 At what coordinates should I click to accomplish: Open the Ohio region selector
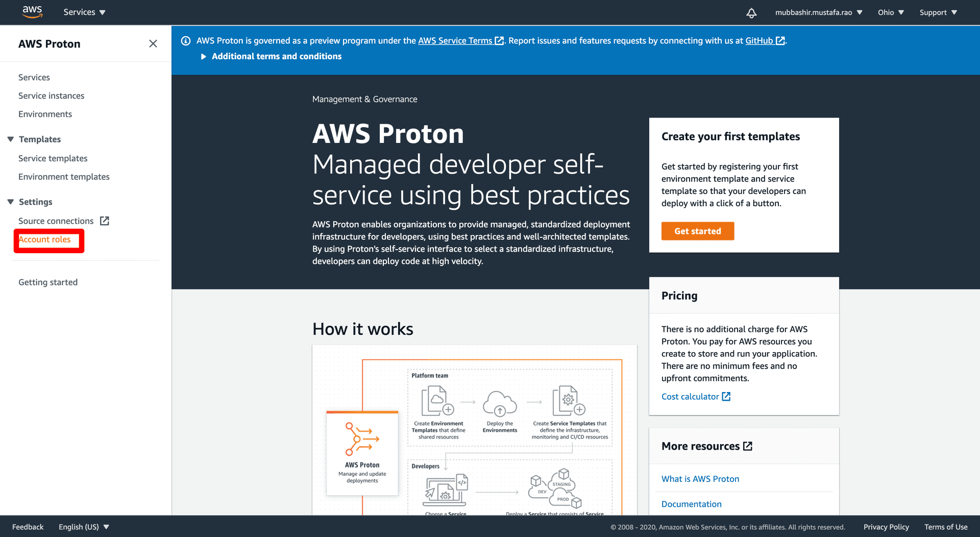pyautogui.click(x=891, y=12)
